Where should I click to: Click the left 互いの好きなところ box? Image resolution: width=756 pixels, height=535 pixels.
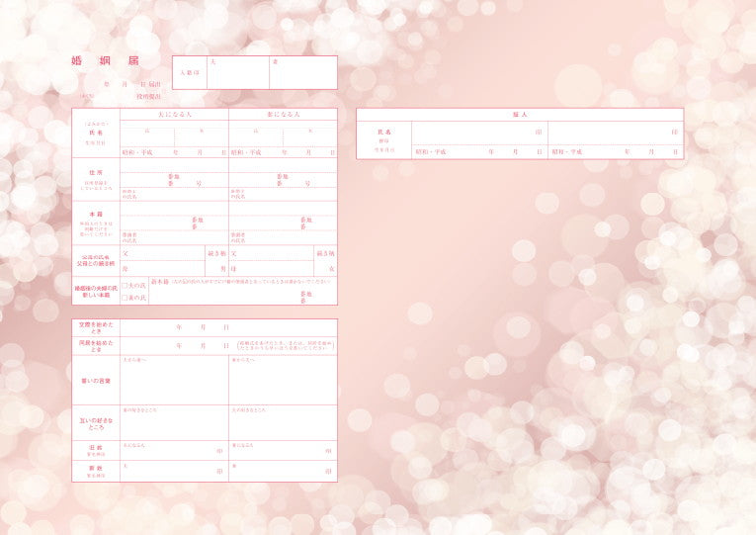pos(174,424)
